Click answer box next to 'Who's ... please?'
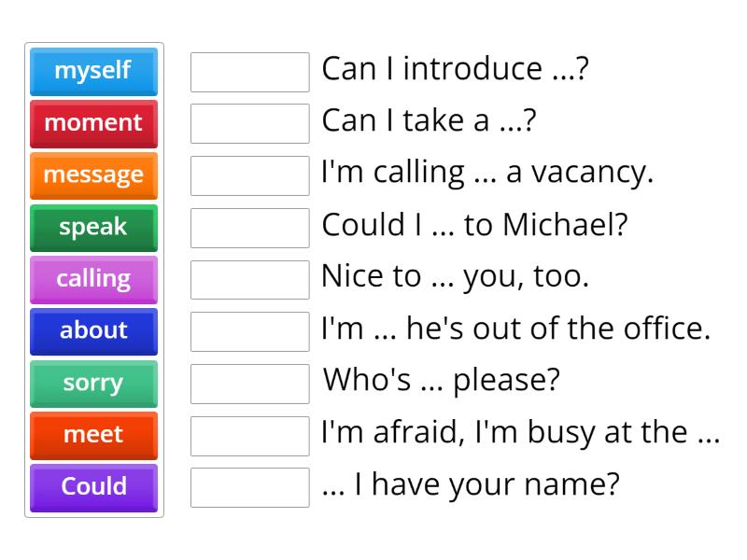The width and height of the screenshot is (747, 560). coord(249,384)
